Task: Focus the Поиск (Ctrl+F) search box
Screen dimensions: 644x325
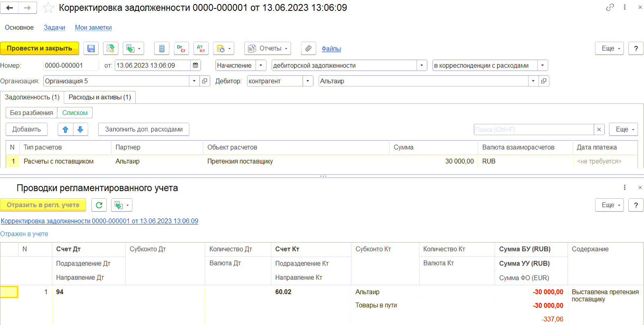Action: point(534,130)
